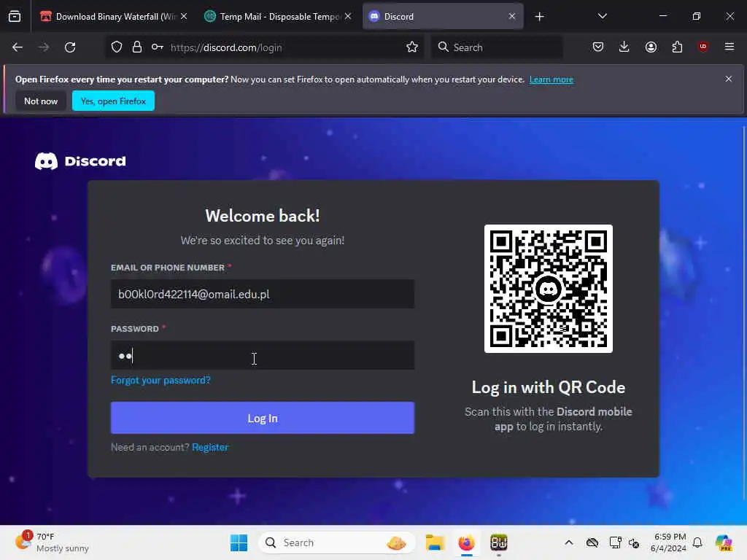Show hidden system tray icons

click(x=569, y=542)
